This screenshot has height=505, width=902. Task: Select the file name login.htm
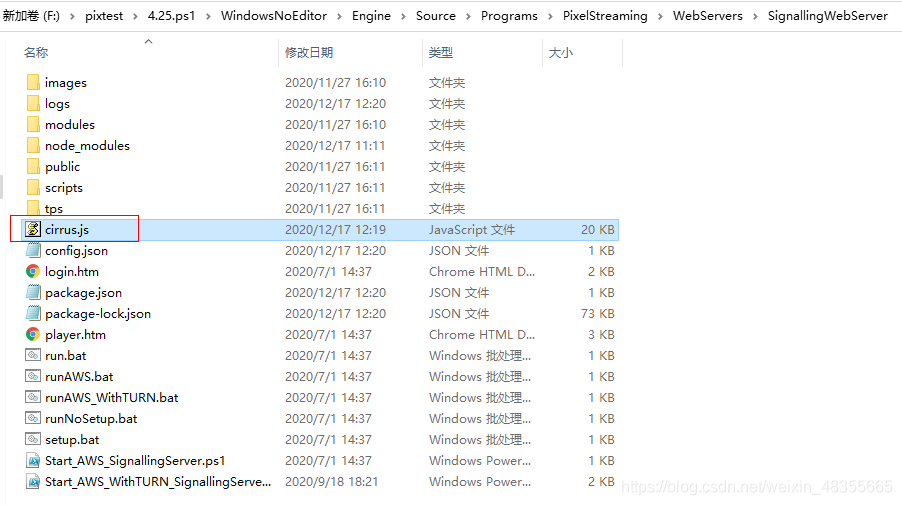72,271
